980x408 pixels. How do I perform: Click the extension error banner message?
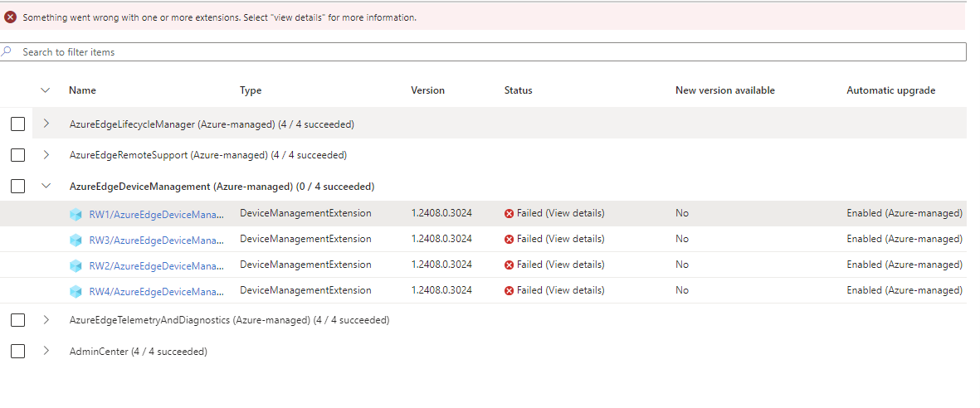219,17
